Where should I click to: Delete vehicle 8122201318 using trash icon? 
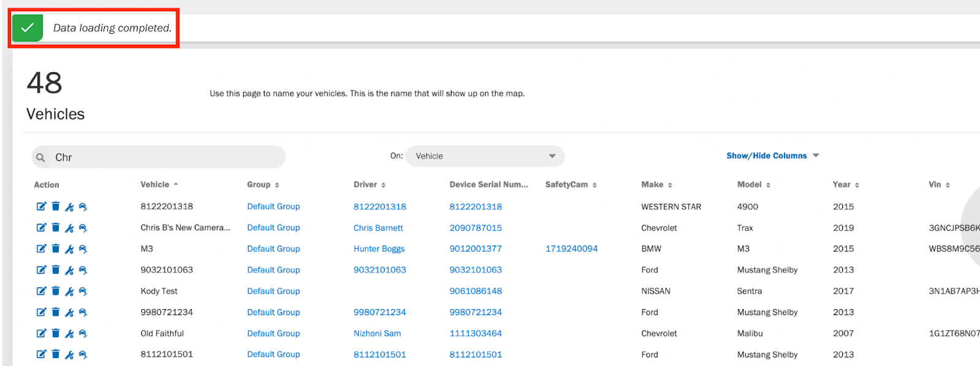(x=56, y=206)
